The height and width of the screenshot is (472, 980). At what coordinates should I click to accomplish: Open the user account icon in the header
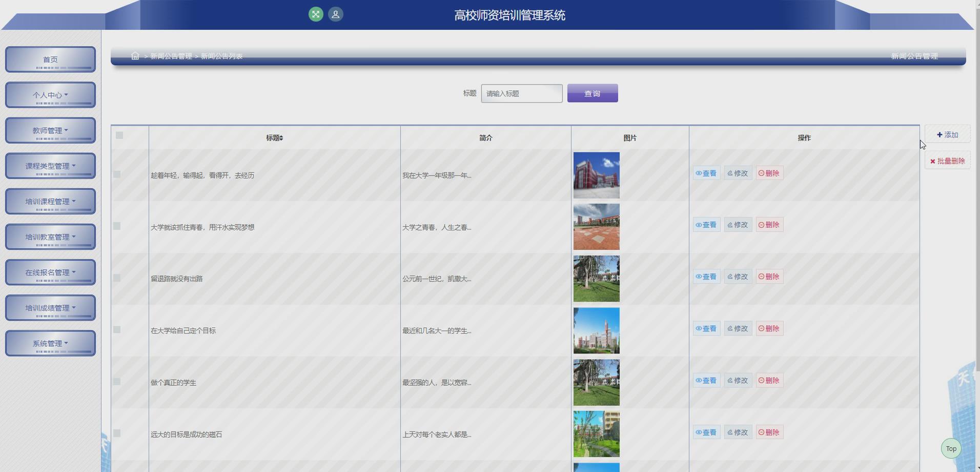(x=335, y=14)
